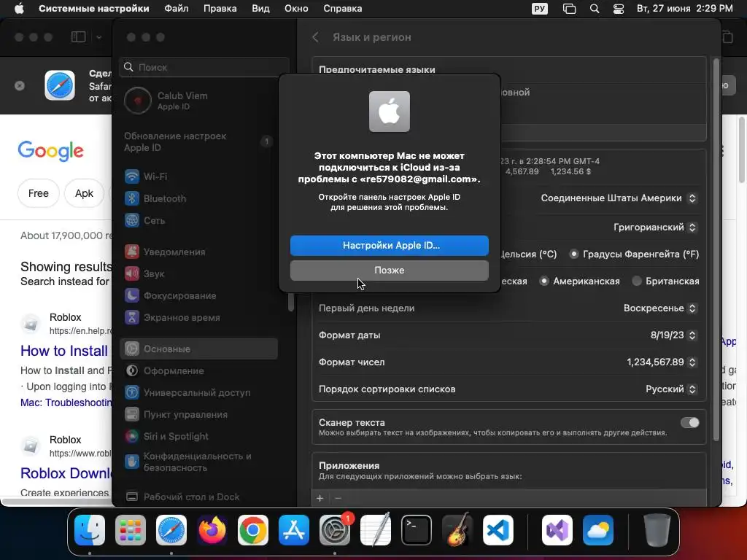Open Spotlight search in the menu bar
747x560 pixels.
[x=595, y=9]
